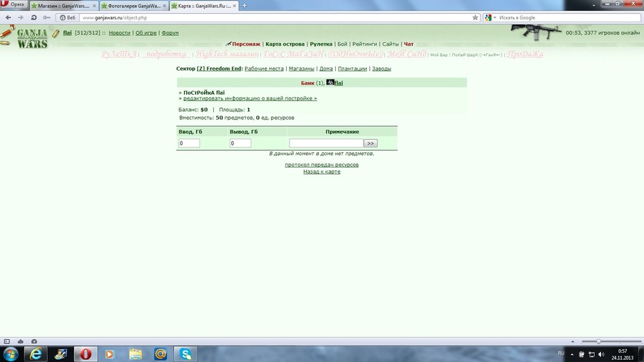Reload the page with refresh icon
This screenshot has width=644, height=362.
tap(34, 17)
